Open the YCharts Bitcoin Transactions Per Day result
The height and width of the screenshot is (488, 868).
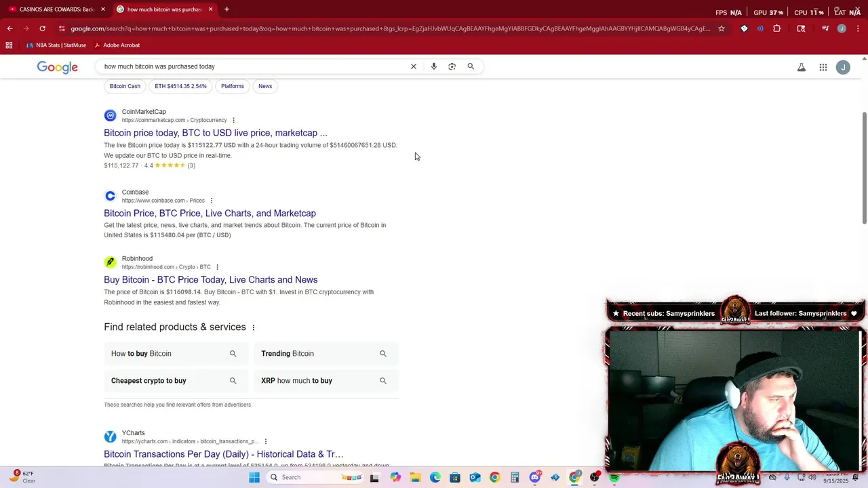point(224,454)
